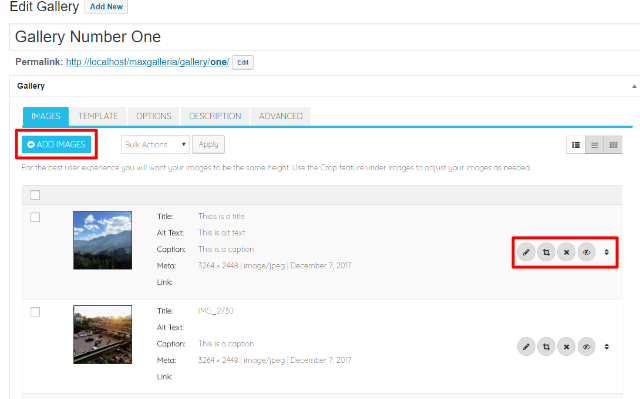The image size is (640, 399).
Task: Click crop icon for IMG_2730 row
Action: click(546, 347)
